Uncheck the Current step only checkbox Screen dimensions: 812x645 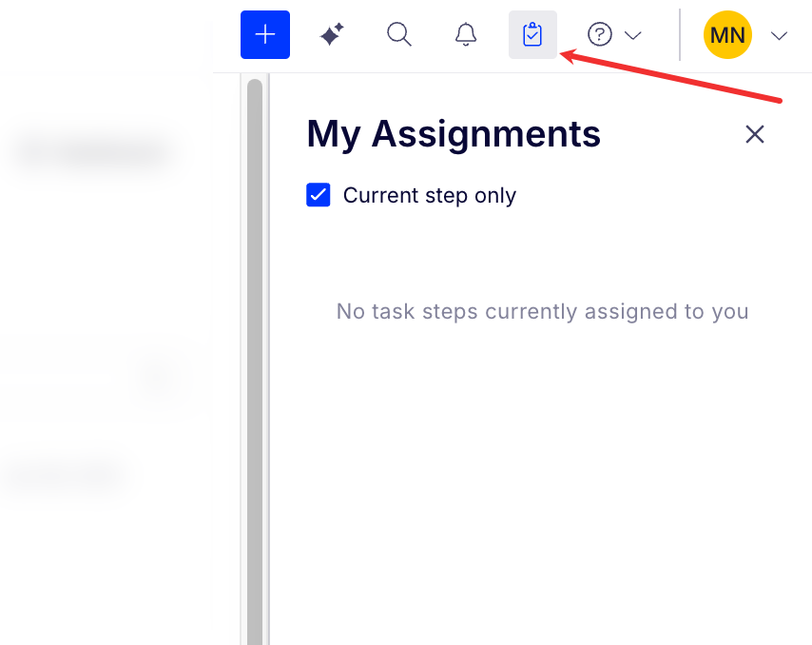[318, 195]
